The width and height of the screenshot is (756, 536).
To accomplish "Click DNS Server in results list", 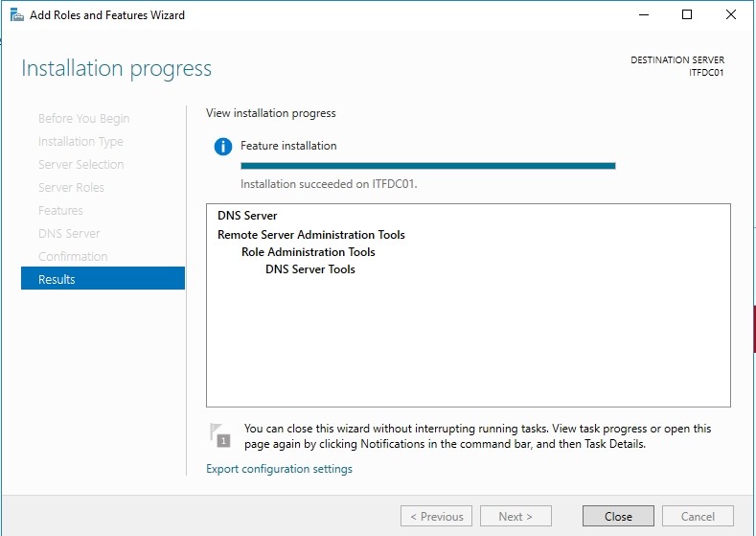I will (247, 216).
